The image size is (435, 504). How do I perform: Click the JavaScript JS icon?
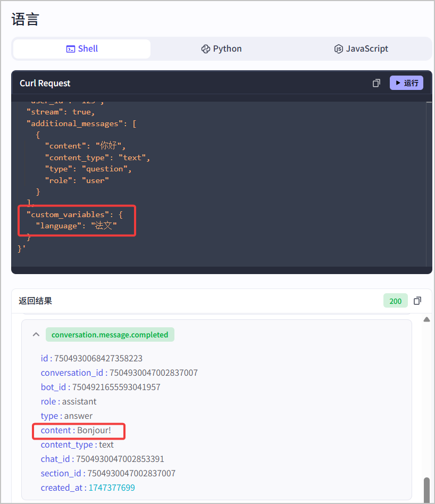[338, 49]
